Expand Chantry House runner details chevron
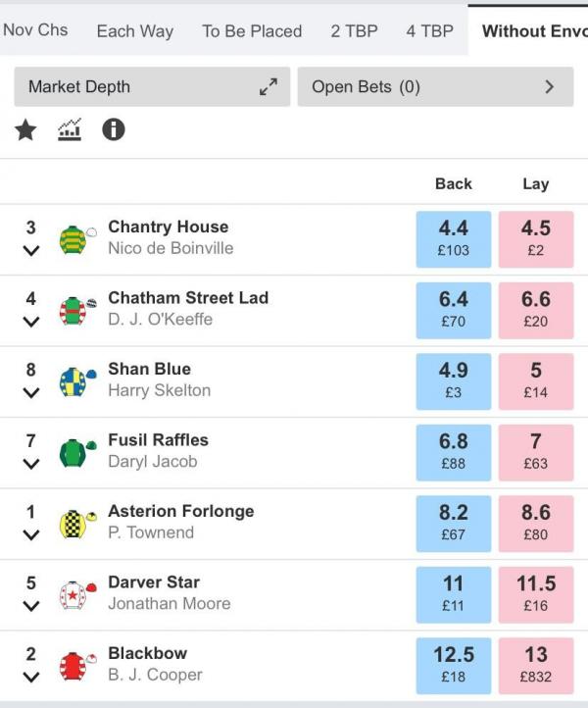Image resolution: width=588 pixels, height=708 pixels. pyautogui.click(x=30, y=251)
